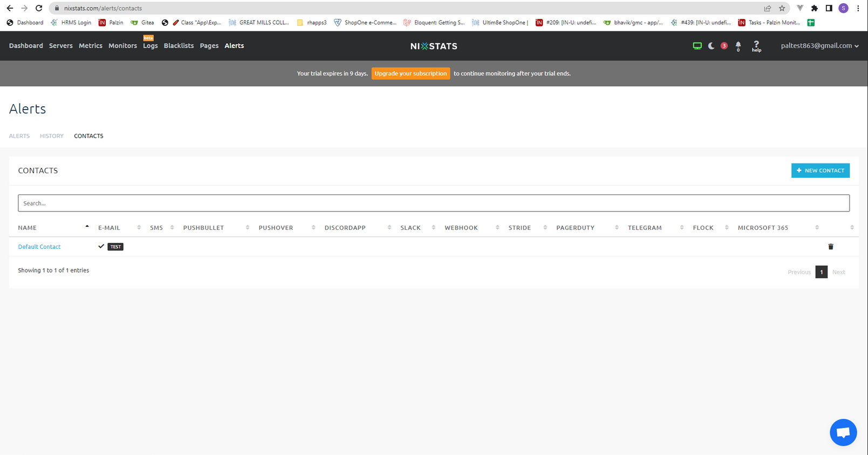This screenshot has height=455, width=868.
Task: Open Monitors in top navigation
Action: 122,46
